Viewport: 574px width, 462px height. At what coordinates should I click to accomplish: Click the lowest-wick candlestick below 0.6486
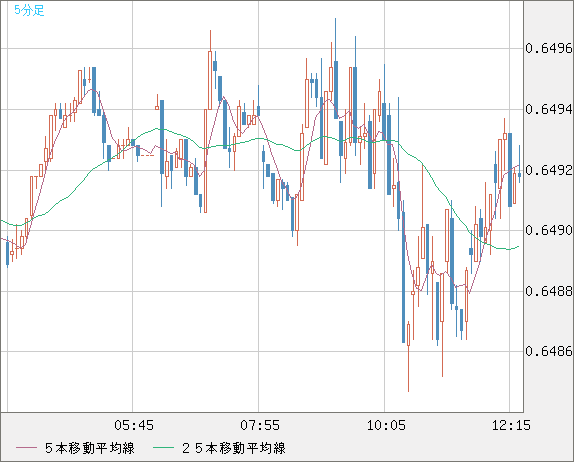409,357
